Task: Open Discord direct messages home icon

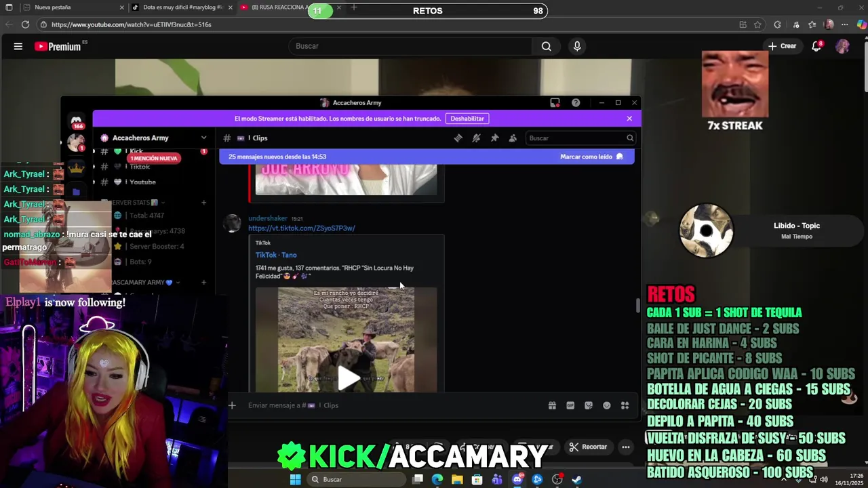Action: pos(77,122)
